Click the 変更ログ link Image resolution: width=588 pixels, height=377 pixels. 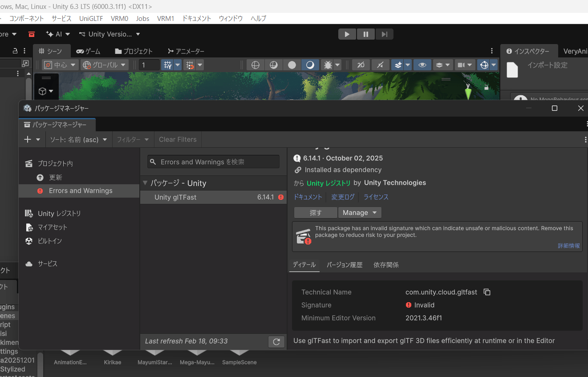343,197
